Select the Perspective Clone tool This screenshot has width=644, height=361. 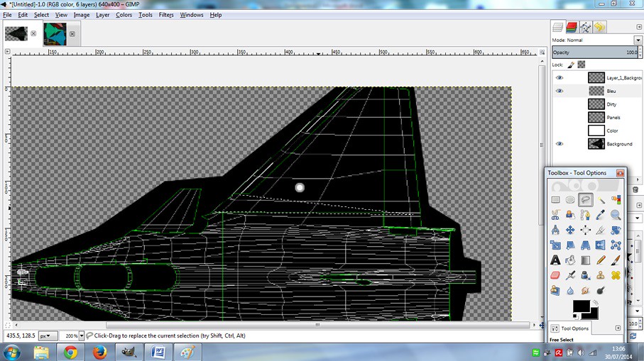[x=555, y=291]
